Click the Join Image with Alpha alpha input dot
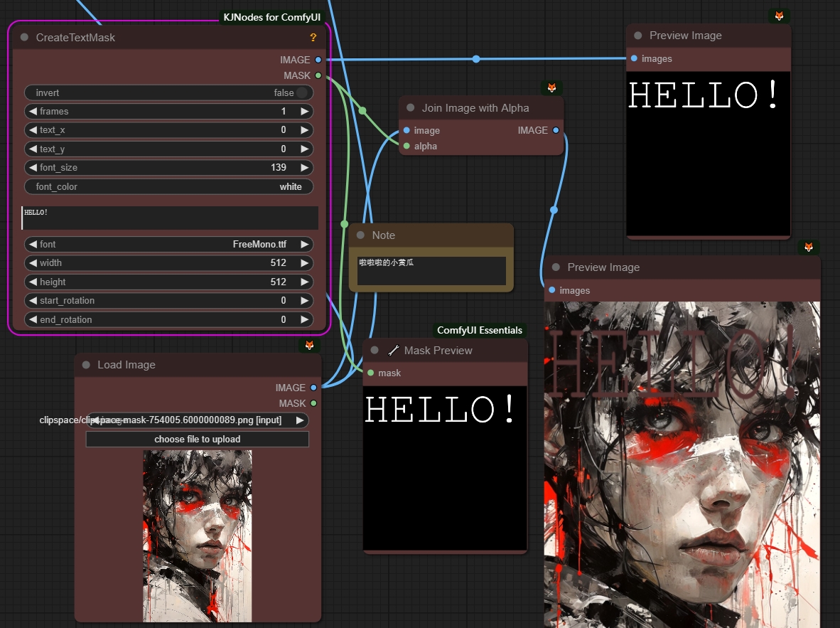This screenshot has width=840, height=628. [406, 146]
